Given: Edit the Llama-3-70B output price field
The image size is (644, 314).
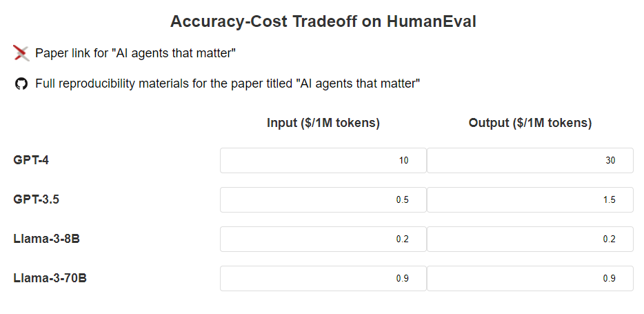Looking at the screenshot, I should 530,279.
